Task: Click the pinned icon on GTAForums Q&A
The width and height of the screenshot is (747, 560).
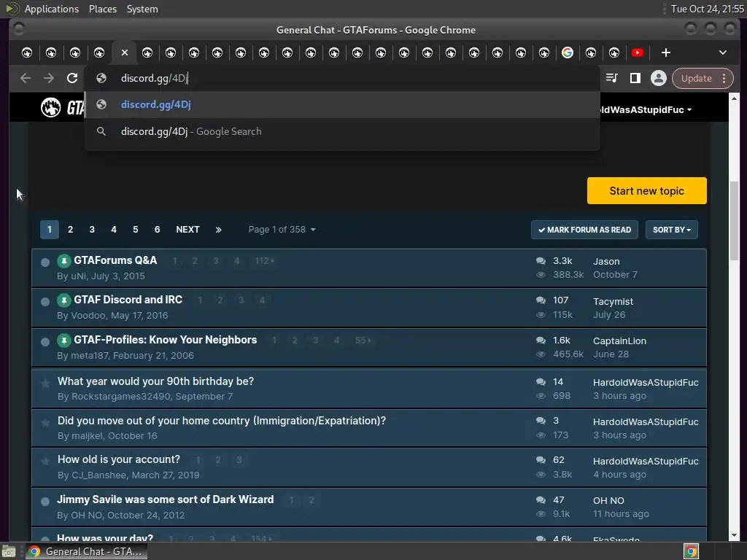Action: 64,261
